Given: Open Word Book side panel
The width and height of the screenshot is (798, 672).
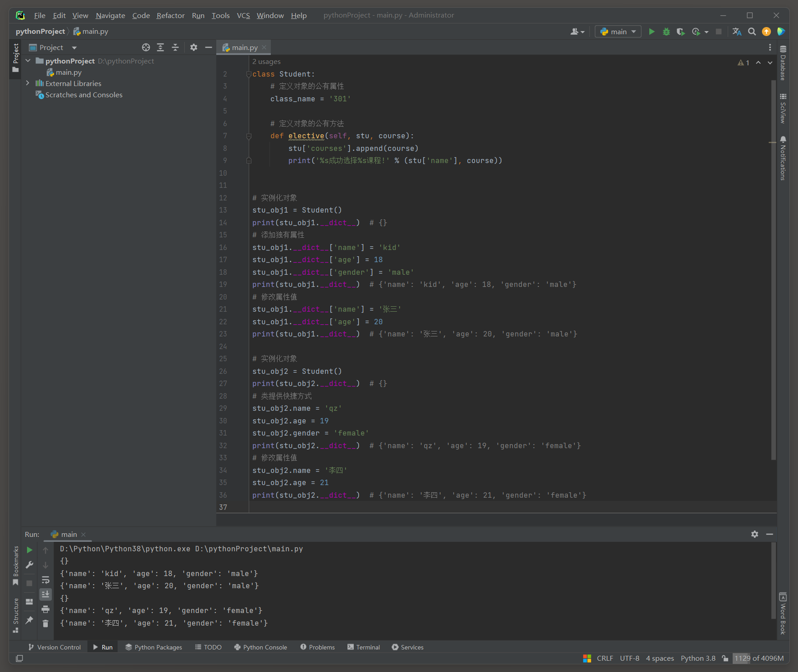Looking at the screenshot, I should [x=783, y=613].
